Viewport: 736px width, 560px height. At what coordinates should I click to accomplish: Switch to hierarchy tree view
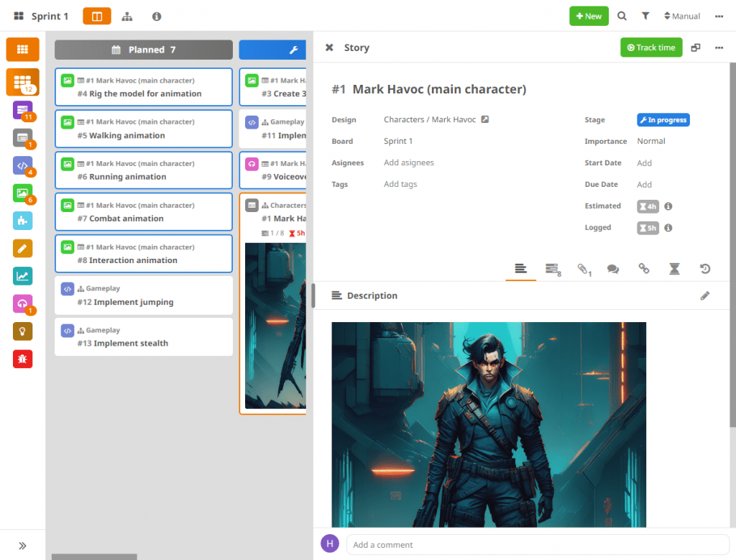pyautogui.click(x=127, y=16)
